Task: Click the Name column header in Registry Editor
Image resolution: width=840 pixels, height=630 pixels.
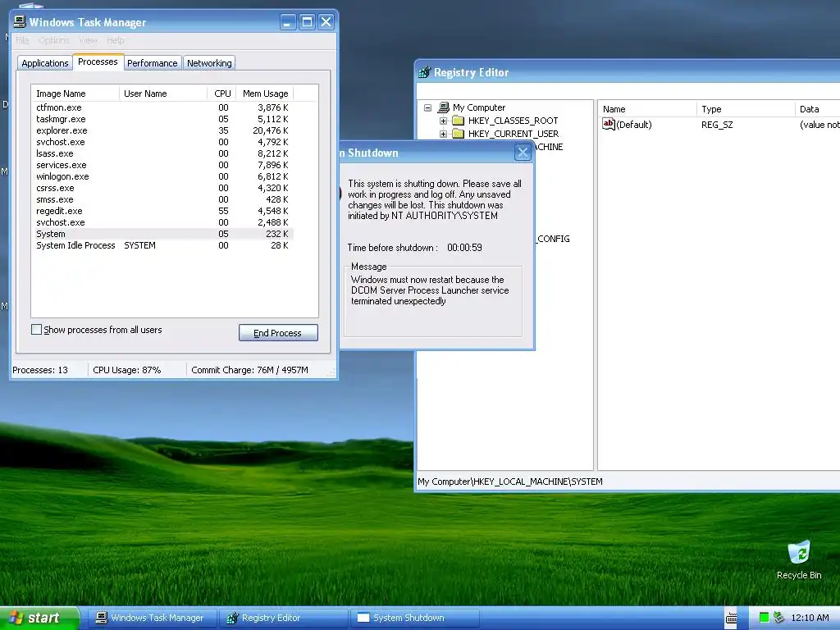Action: pyautogui.click(x=646, y=109)
